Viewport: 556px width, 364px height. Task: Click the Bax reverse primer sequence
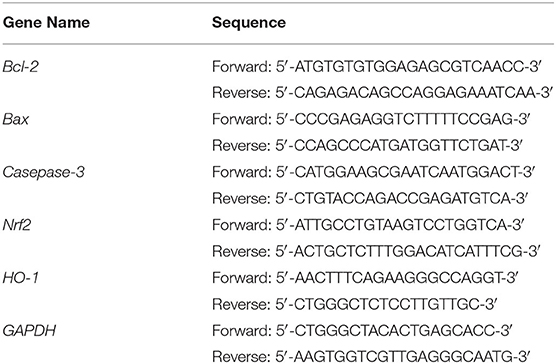(x=367, y=146)
